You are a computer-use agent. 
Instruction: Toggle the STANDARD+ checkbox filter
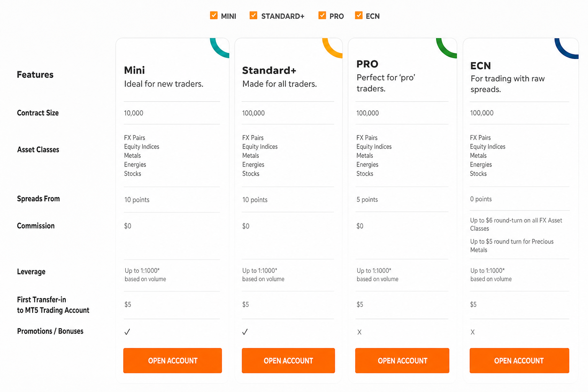tap(253, 15)
